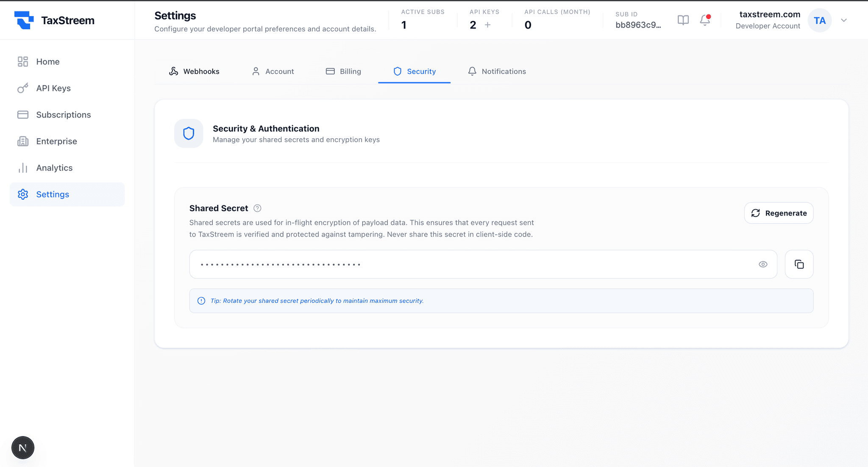Open API Keys in the sidebar
This screenshot has height=467, width=868.
tap(67, 88)
